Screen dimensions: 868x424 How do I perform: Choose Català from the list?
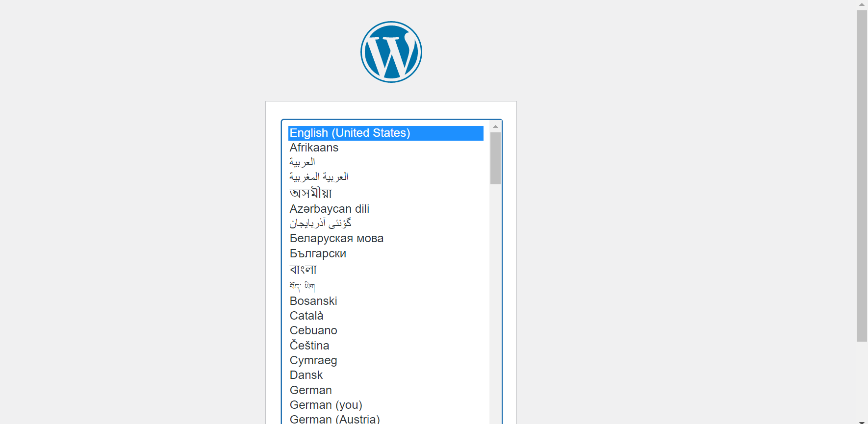click(x=386, y=316)
